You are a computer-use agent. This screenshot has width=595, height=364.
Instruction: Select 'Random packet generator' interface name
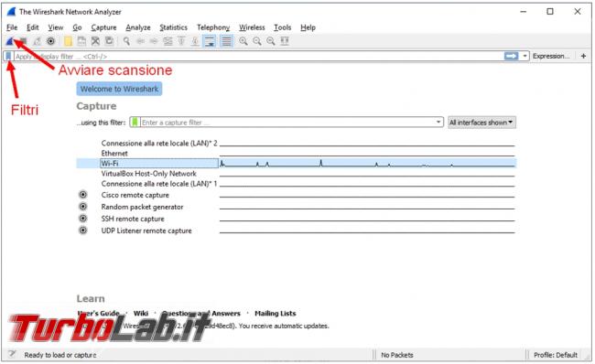142,207
